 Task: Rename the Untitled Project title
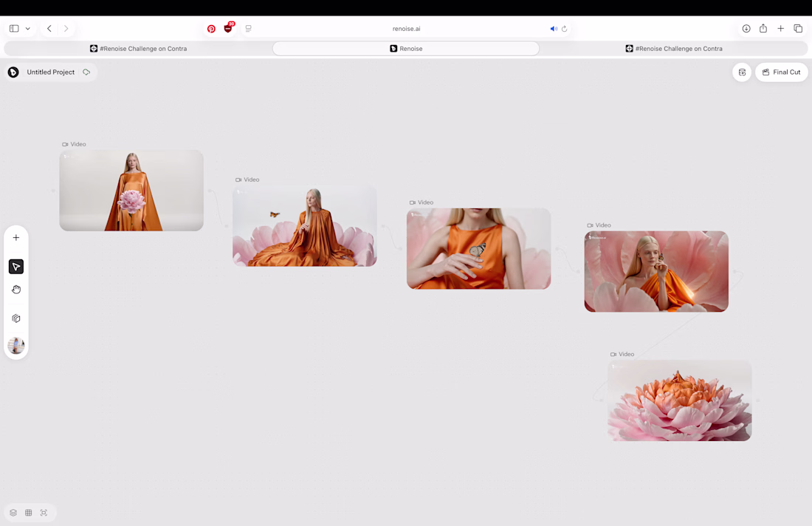coord(51,72)
